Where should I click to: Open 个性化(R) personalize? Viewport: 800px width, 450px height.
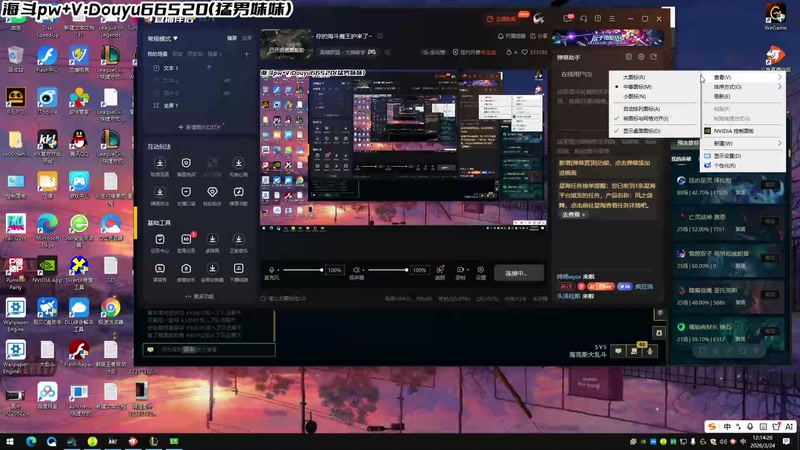(743, 166)
